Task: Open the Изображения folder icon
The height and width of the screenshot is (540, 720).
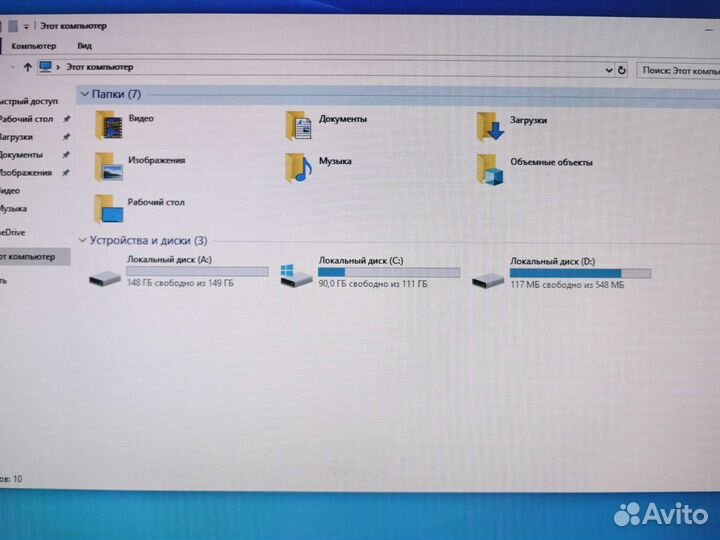Action: (x=109, y=167)
